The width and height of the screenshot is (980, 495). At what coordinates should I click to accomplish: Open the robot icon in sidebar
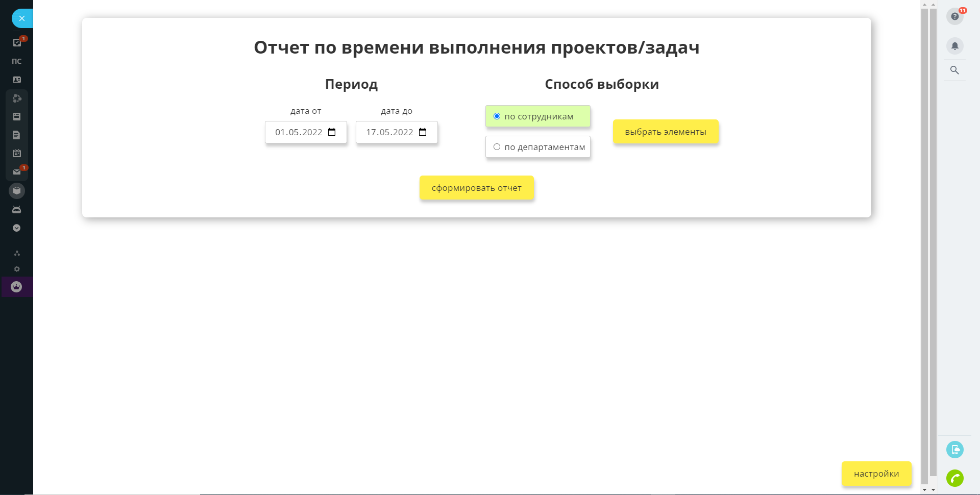[17, 210]
